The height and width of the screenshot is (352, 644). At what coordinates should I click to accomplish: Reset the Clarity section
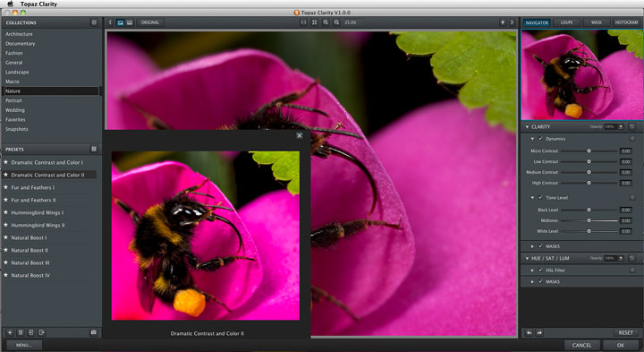pos(632,126)
